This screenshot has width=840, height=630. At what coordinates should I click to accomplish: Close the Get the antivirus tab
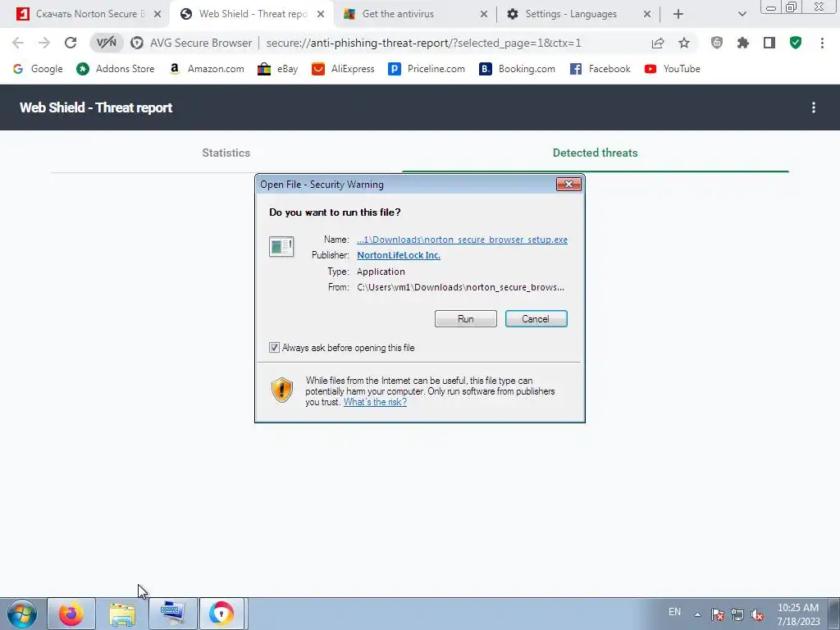pyautogui.click(x=484, y=14)
